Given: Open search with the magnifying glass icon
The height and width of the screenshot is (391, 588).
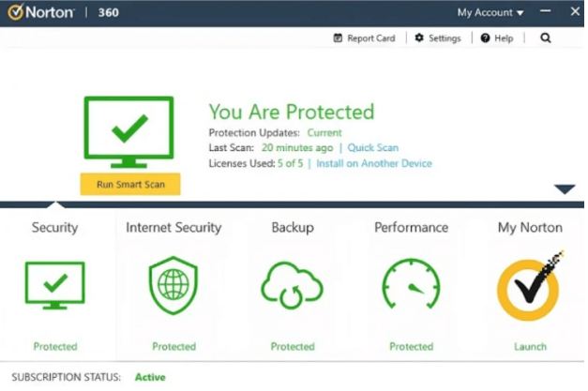Looking at the screenshot, I should click(x=546, y=38).
